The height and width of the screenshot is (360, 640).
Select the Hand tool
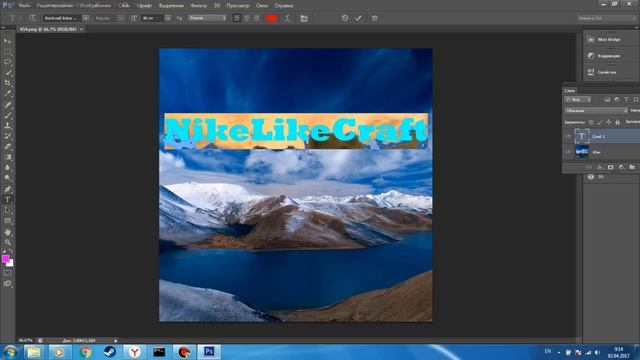click(x=7, y=232)
